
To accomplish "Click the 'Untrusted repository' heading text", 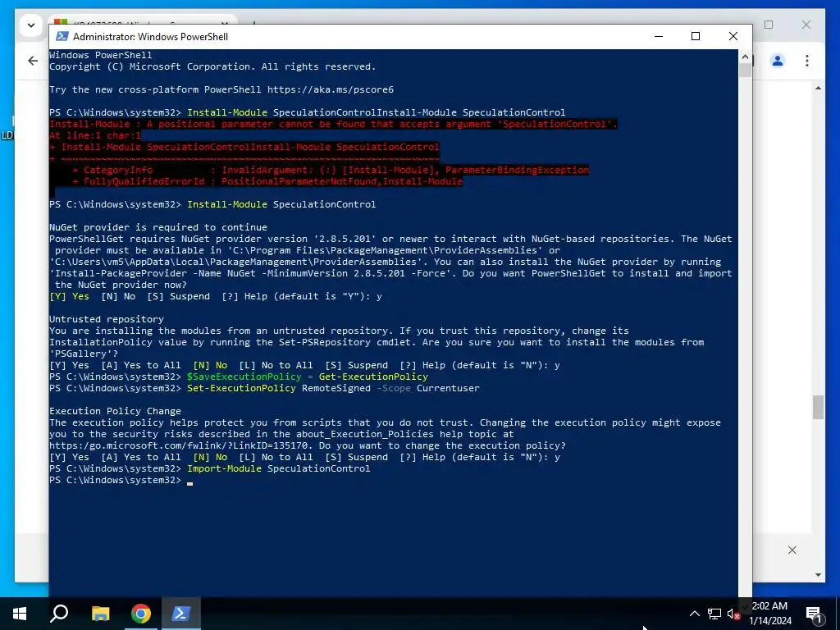I will [107, 319].
